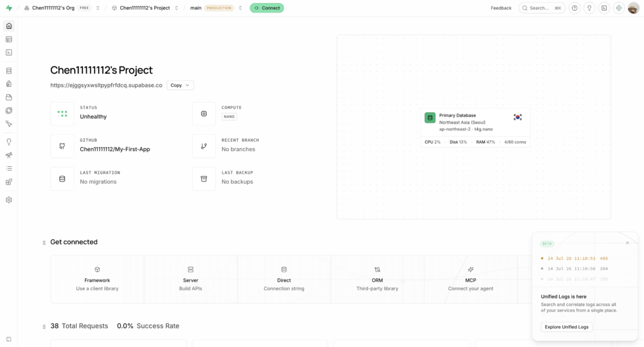The image size is (644, 347).
Task: Click the Last Migration database icon tile
Action: (x=62, y=179)
